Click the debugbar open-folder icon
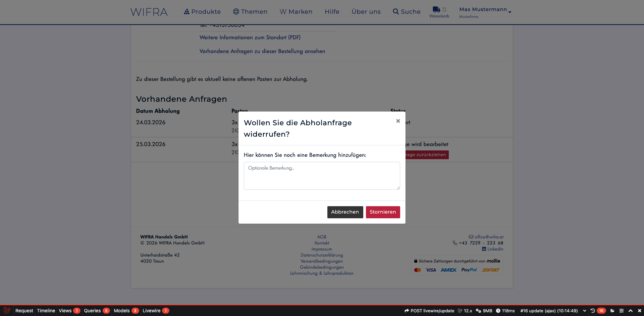 (x=612, y=311)
